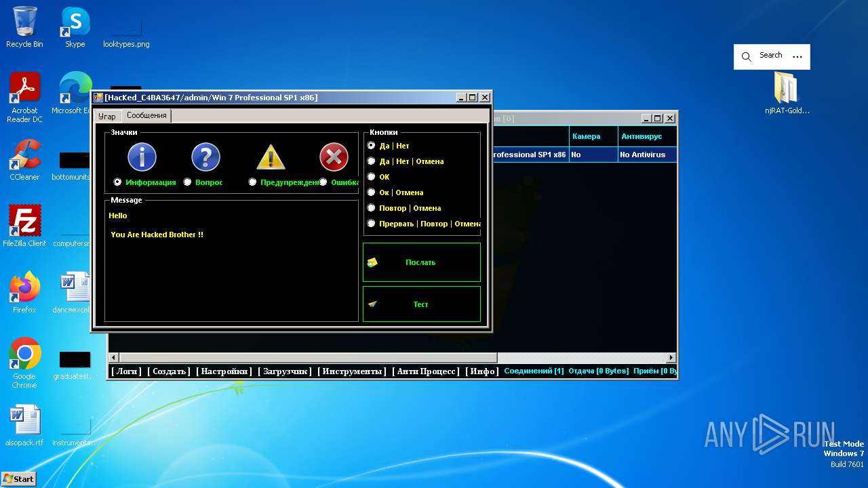The width and height of the screenshot is (868, 488).
Task: Open FileZilla Client shortcut
Action: coord(24,226)
